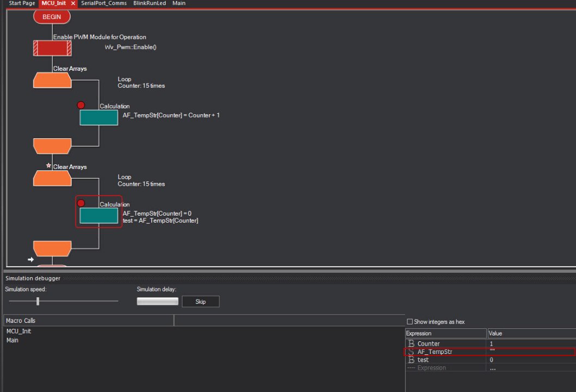Click the Simulation delay progress bar
The width and height of the screenshot is (576, 392).
click(x=157, y=301)
